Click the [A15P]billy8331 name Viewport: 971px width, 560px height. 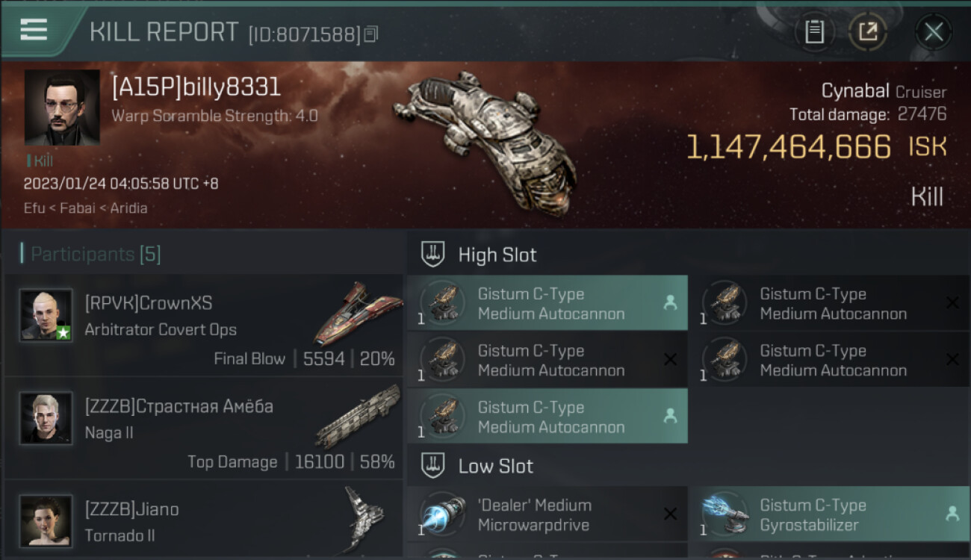pyautogui.click(x=196, y=87)
